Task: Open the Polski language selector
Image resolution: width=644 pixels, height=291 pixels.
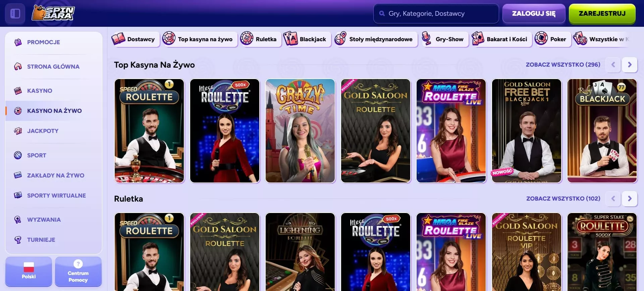Action: 29,272
